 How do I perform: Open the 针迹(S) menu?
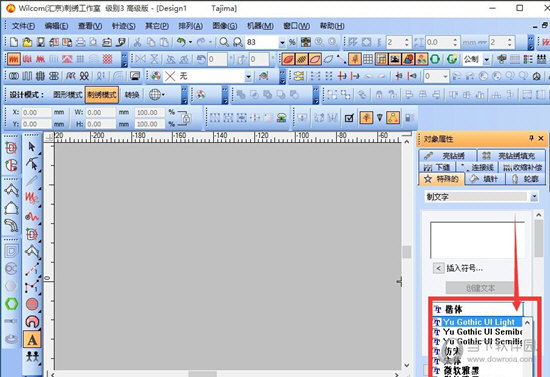pyautogui.click(x=123, y=26)
